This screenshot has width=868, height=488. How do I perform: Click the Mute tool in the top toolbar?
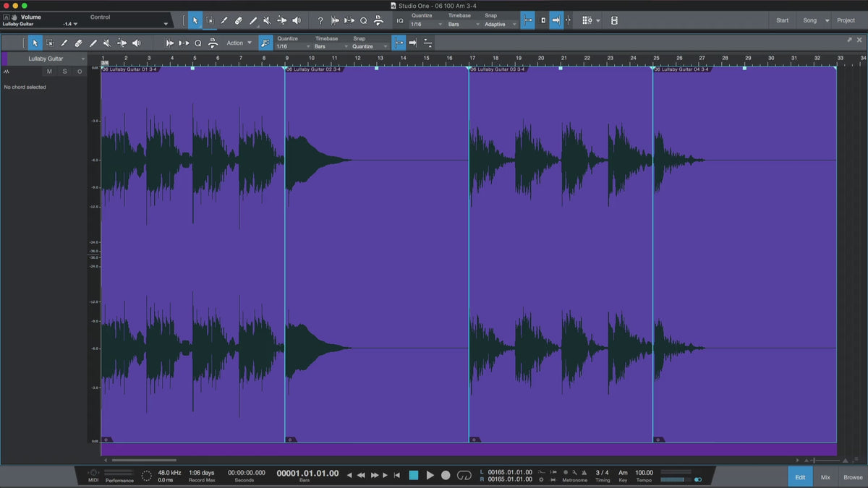tap(267, 21)
